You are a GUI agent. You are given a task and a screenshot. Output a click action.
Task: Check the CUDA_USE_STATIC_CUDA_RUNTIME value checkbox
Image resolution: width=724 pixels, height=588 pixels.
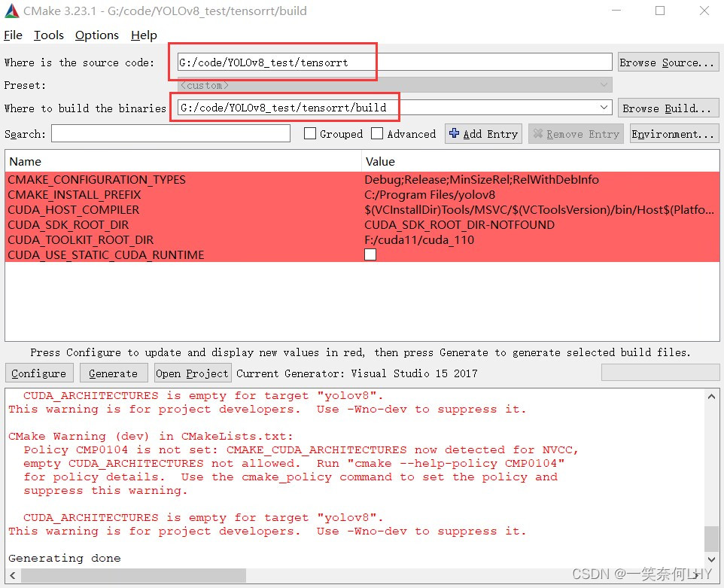pos(370,254)
